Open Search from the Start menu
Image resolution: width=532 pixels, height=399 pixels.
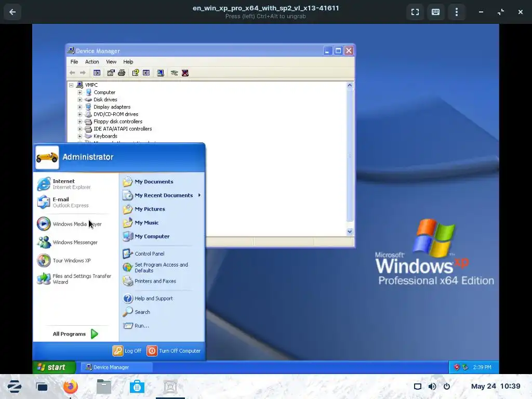(x=162, y=312)
